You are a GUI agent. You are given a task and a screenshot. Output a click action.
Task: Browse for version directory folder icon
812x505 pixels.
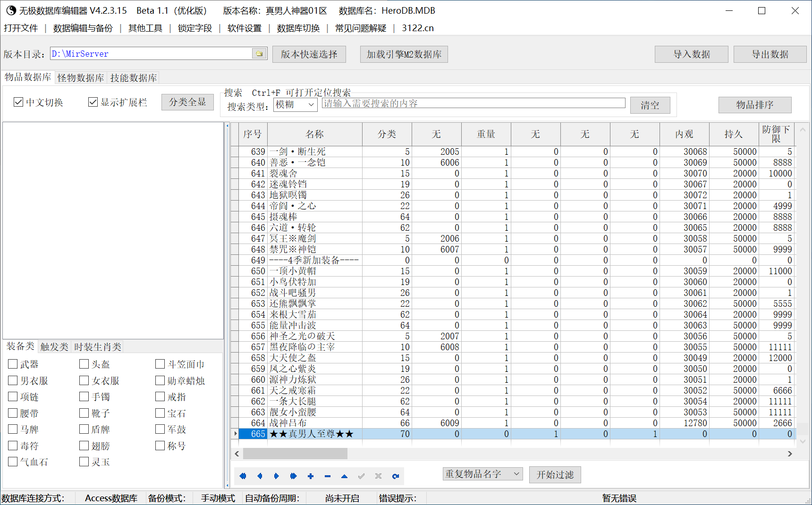(259, 54)
